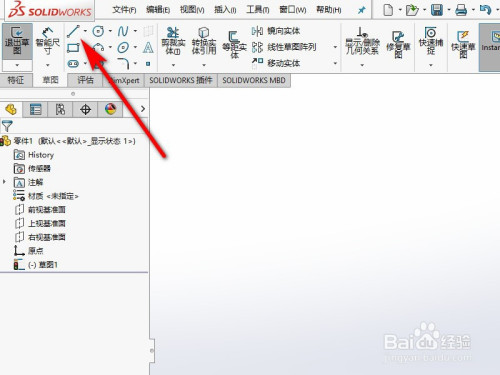
Task: Select the sketch Text (A) tool
Action: [148, 47]
